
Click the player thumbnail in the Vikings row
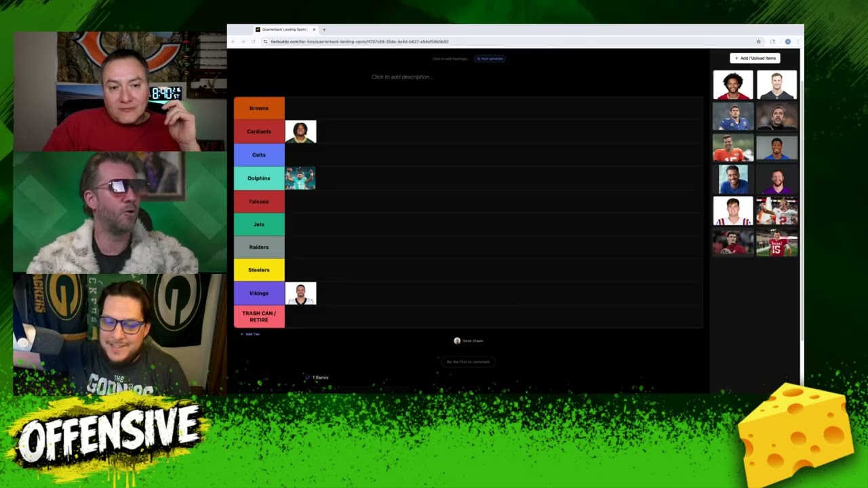click(x=300, y=293)
